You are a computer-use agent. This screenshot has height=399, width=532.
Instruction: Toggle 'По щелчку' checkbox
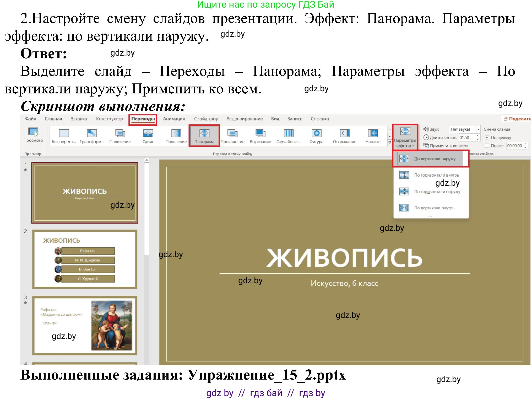[487, 137]
